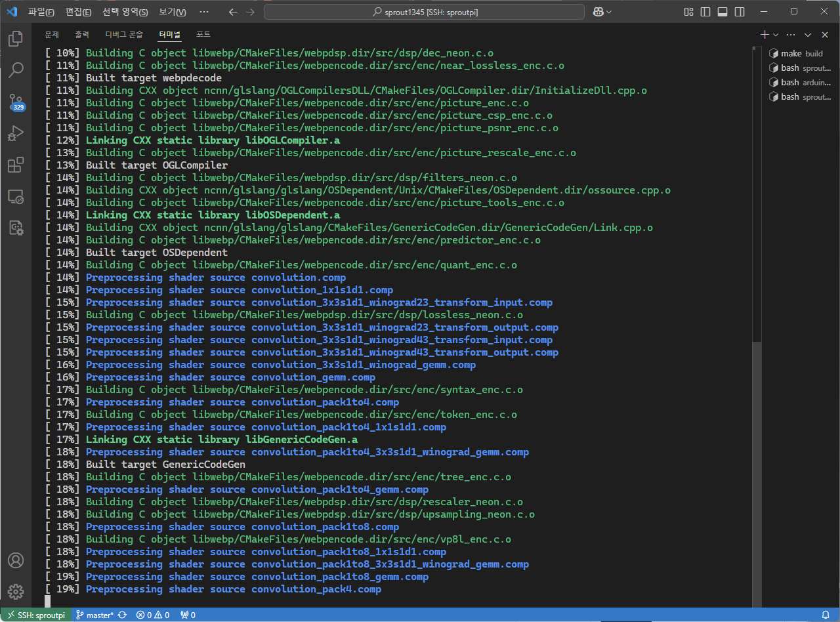Click the VS Code logo in title bar
This screenshot has width=840, height=622.
(x=12, y=11)
